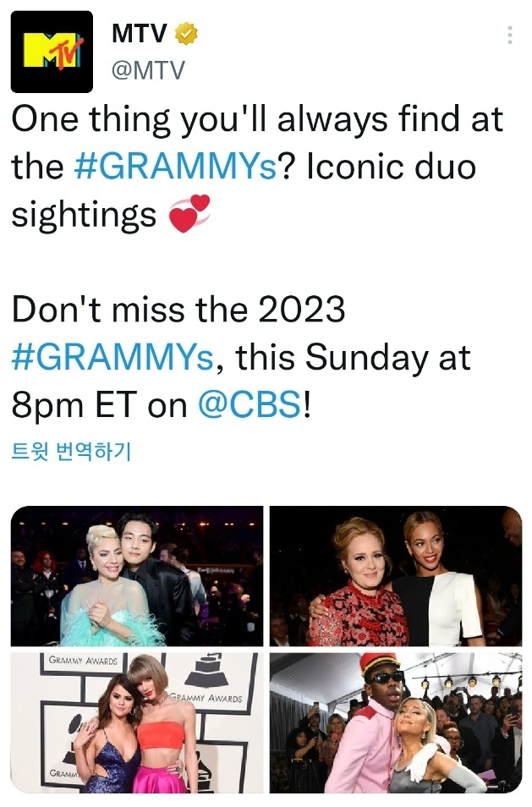View the photo with pink skirt outfit

point(136,723)
